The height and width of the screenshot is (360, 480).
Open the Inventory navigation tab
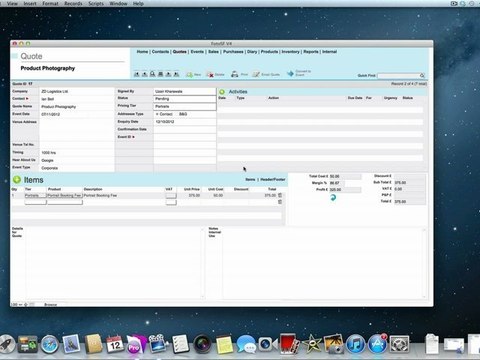[x=291, y=52]
